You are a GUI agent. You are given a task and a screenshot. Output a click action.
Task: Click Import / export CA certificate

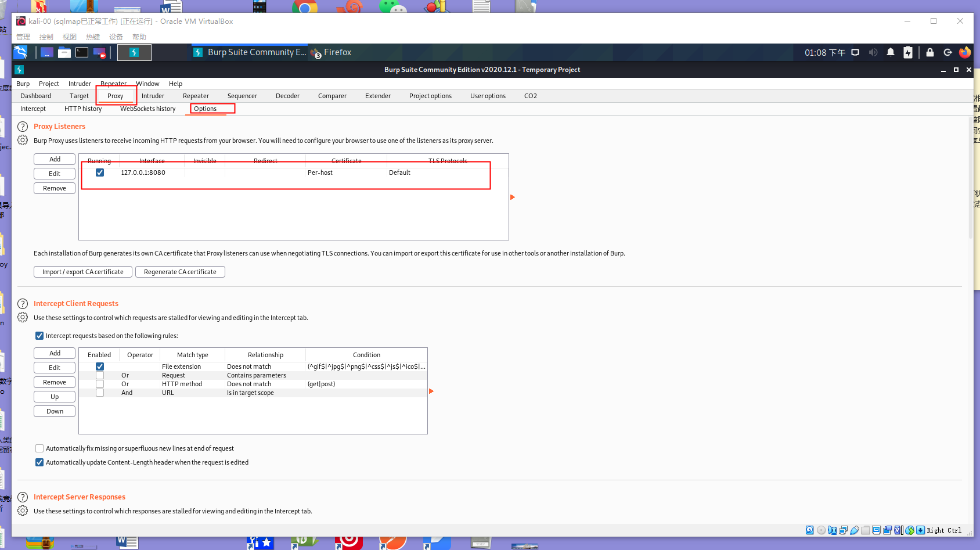[83, 272]
